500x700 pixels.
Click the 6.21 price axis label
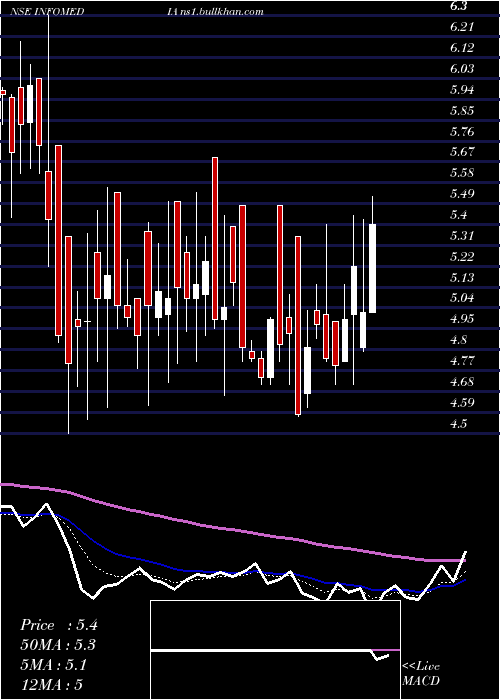462,27
